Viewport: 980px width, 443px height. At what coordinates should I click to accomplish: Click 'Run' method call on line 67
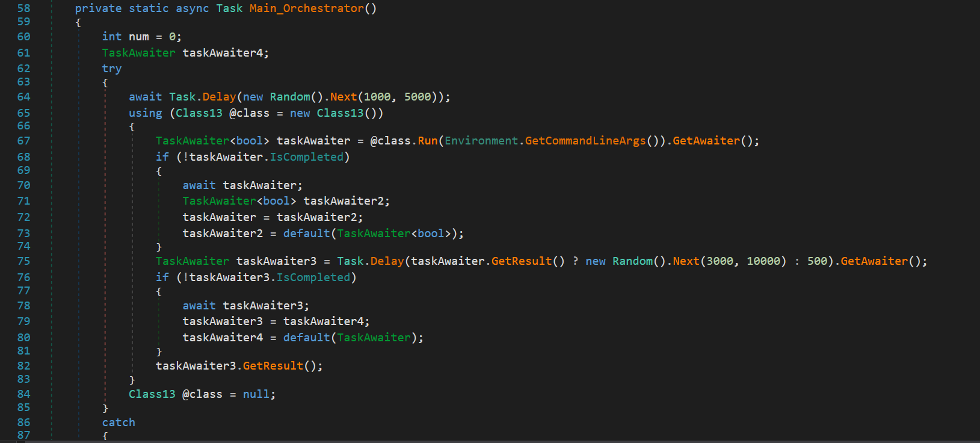(428, 141)
